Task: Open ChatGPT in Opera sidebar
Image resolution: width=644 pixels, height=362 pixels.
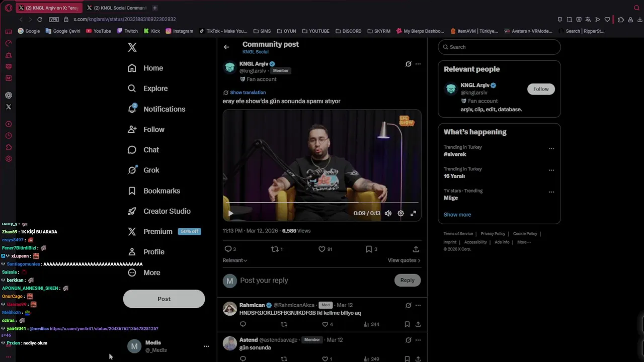Action: 9,95
